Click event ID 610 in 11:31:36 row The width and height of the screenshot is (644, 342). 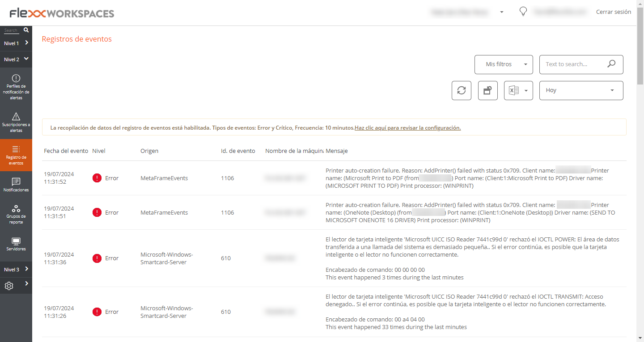tap(226, 258)
